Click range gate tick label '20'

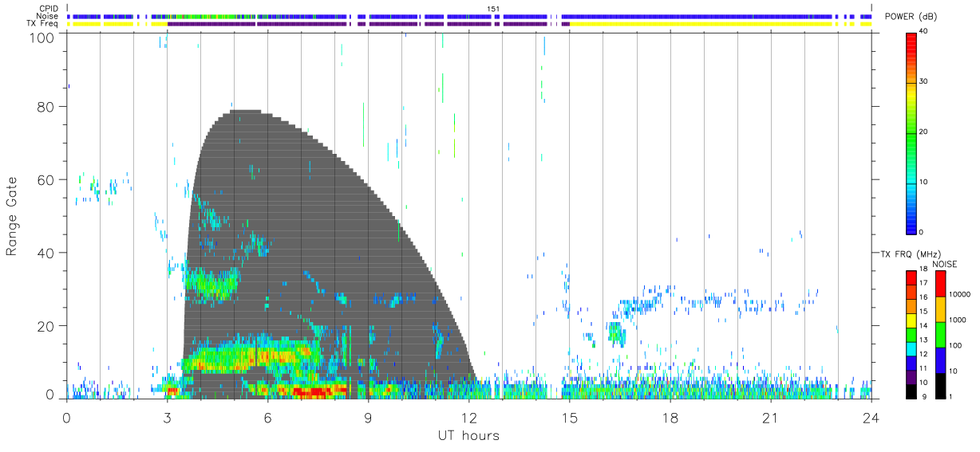pos(45,326)
